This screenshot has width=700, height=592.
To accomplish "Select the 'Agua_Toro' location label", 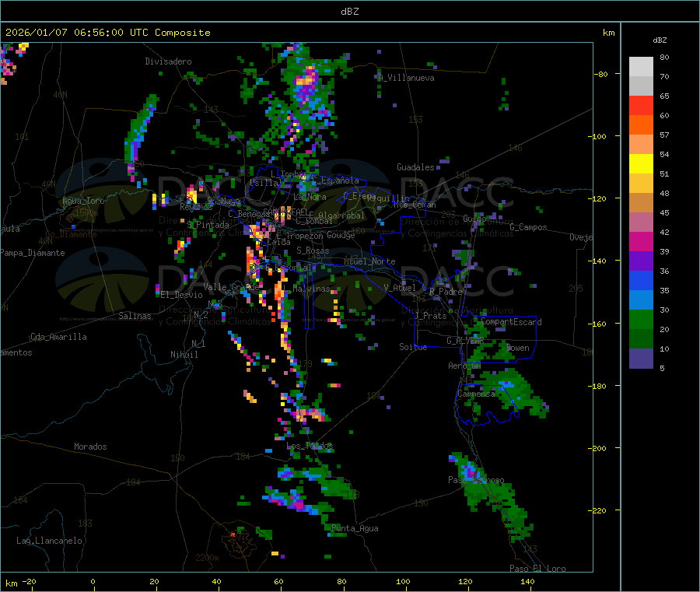I will click(83, 201).
